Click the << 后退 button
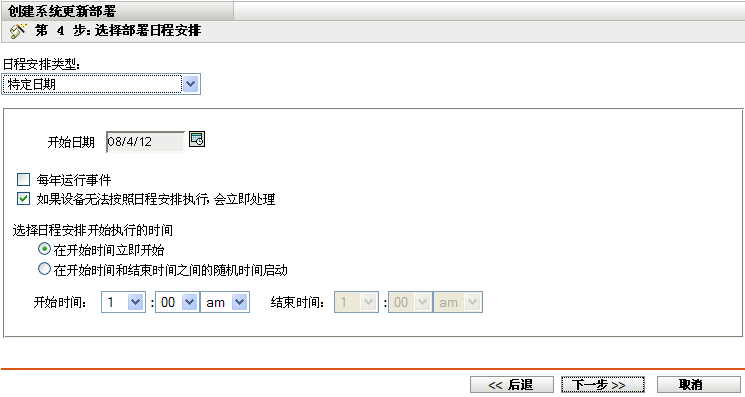This screenshot has width=745, height=397. (x=512, y=385)
